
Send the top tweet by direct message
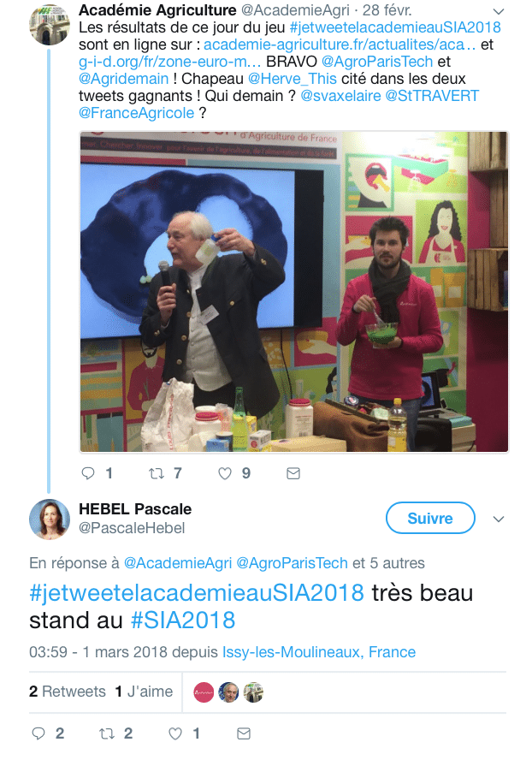293,473
